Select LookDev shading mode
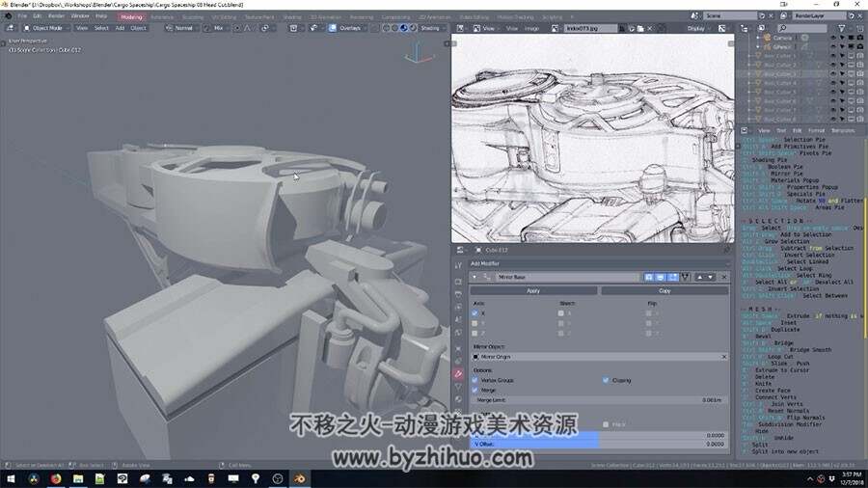Viewport: 868px width, 488px height. coord(404,28)
